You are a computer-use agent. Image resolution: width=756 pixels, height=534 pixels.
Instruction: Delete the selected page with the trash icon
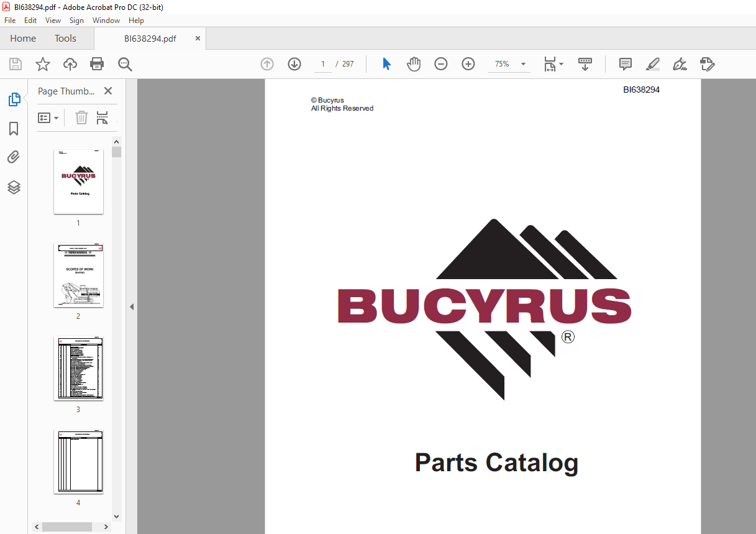[81, 117]
